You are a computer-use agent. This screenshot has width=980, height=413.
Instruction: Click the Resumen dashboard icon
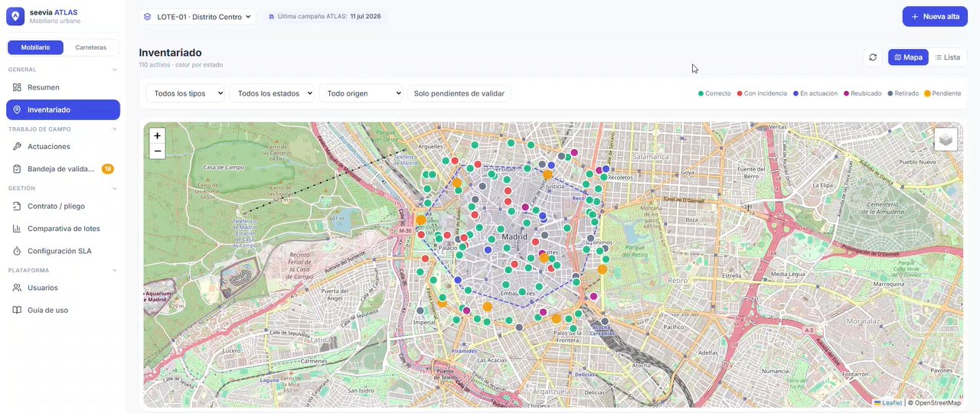click(17, 87)
